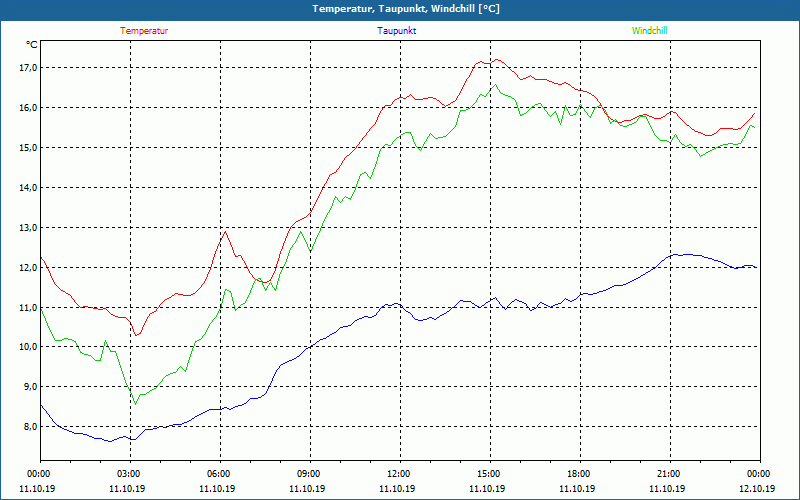Click the 12.10.19 date label

click(x=757, y=488)
